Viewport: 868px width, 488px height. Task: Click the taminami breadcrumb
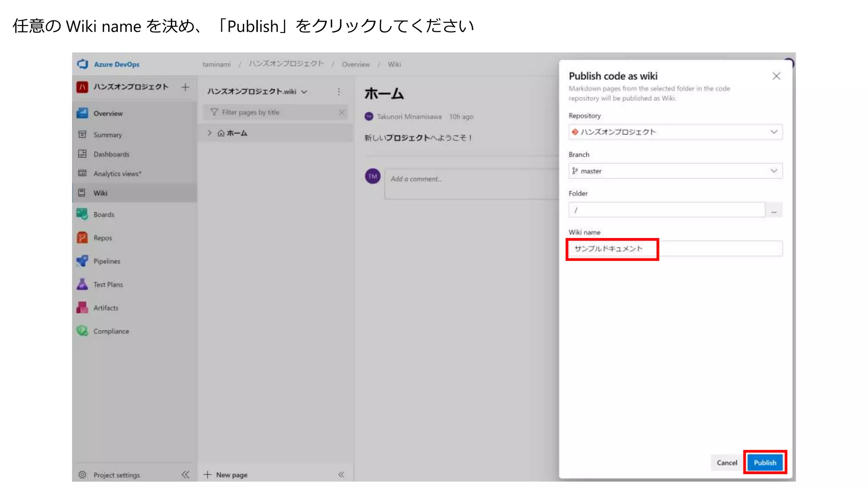217,64
